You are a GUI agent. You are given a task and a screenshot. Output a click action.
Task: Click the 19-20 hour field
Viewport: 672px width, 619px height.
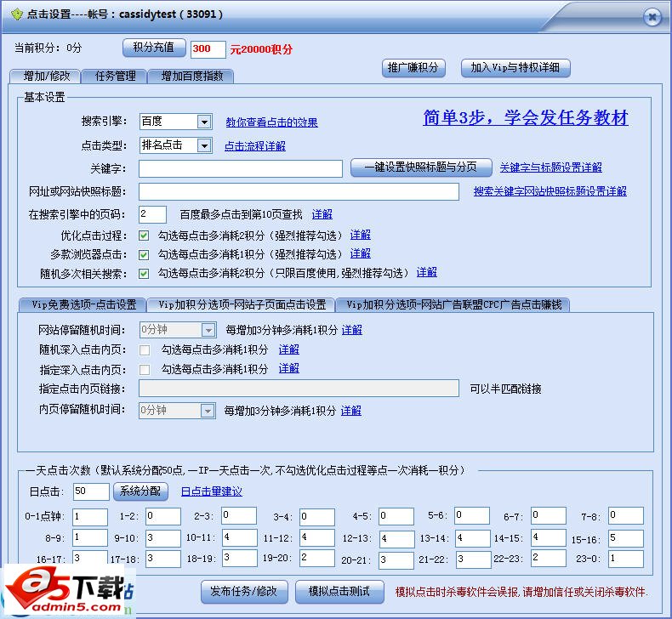tap(317, 558)
